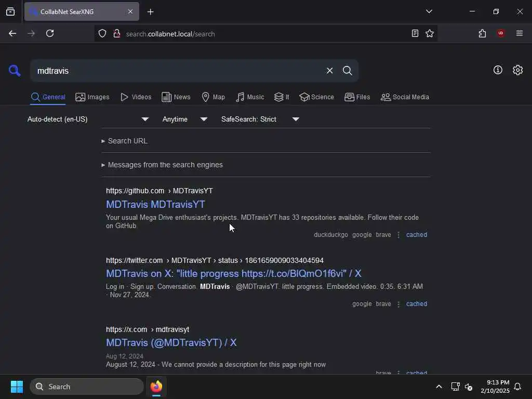The height and width of the screenshot is (399, 532).
Task: Open tracking protection shield icon
Action: tap(102, 34)
